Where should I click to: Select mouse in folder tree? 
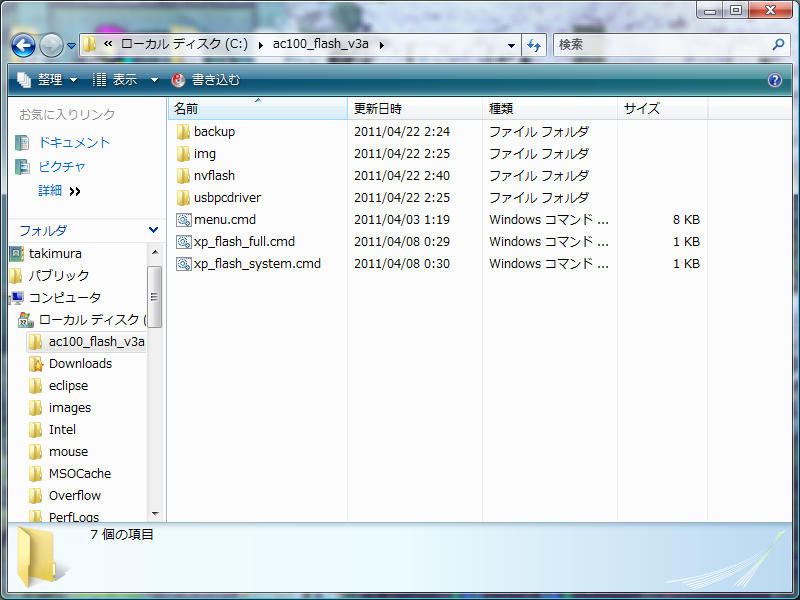[68, 452]
